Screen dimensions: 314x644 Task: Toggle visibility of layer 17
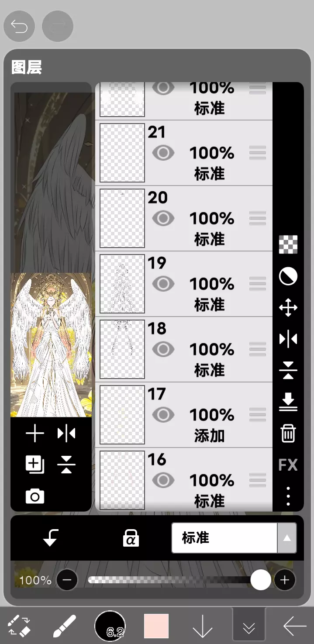(163, 415)
